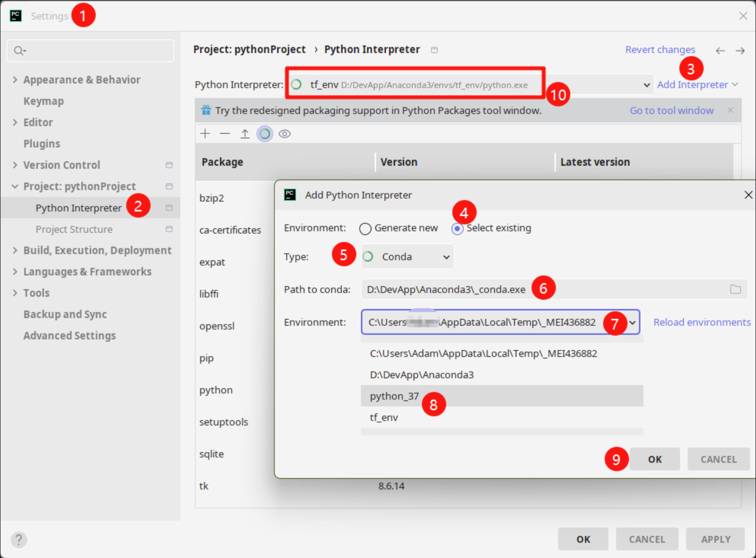Click APPLY in the Settings window
756x558 pixels.
(x=716, y=539)
